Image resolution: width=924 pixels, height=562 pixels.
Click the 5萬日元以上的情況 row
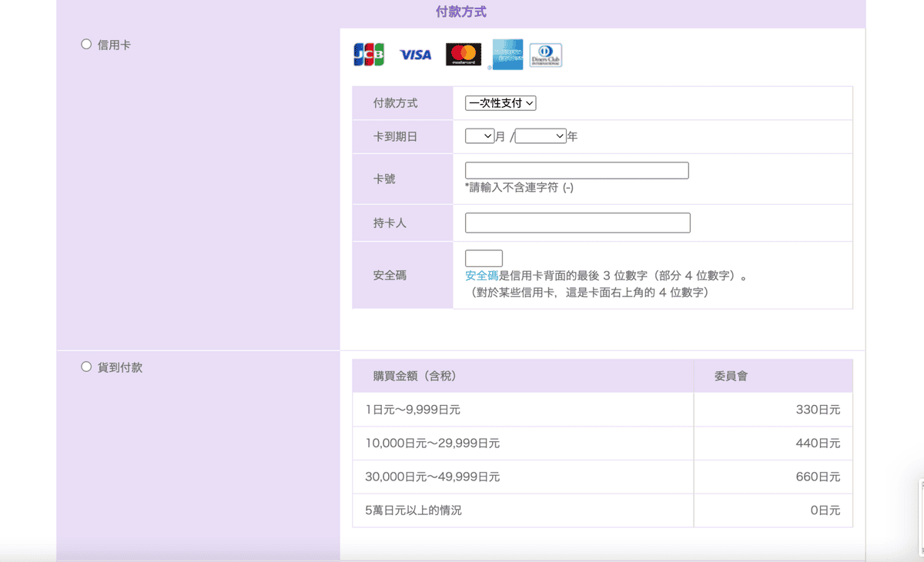click(602, 510)
